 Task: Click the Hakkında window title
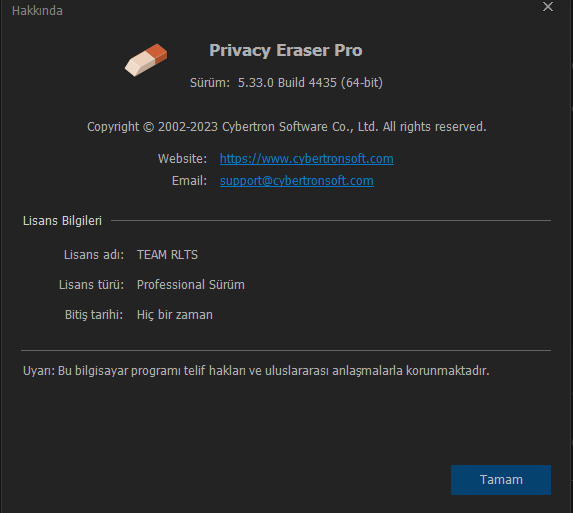(37, 11)
